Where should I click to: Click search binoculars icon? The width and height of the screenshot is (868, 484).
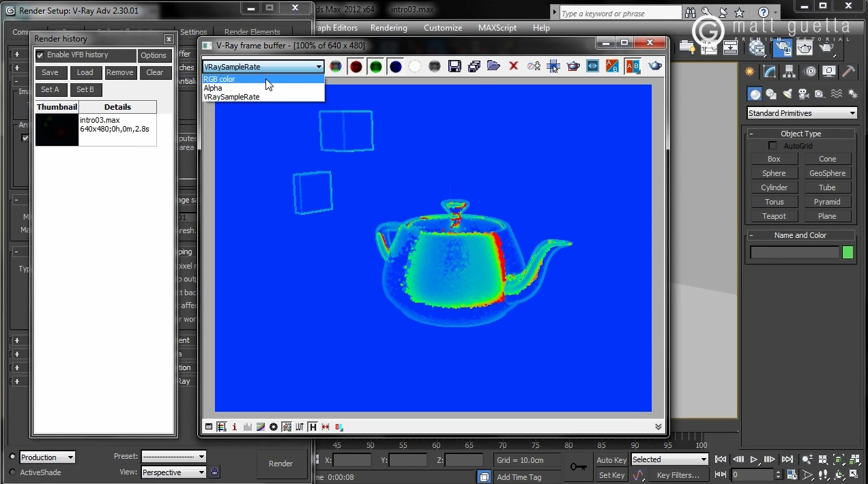pos(691,13)
